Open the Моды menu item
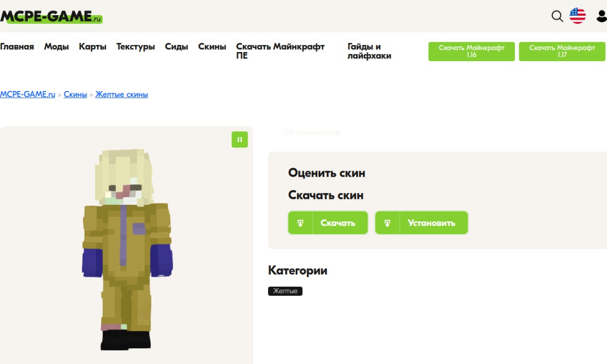Viewport: 607px width, 364px height. pos(56,46)
